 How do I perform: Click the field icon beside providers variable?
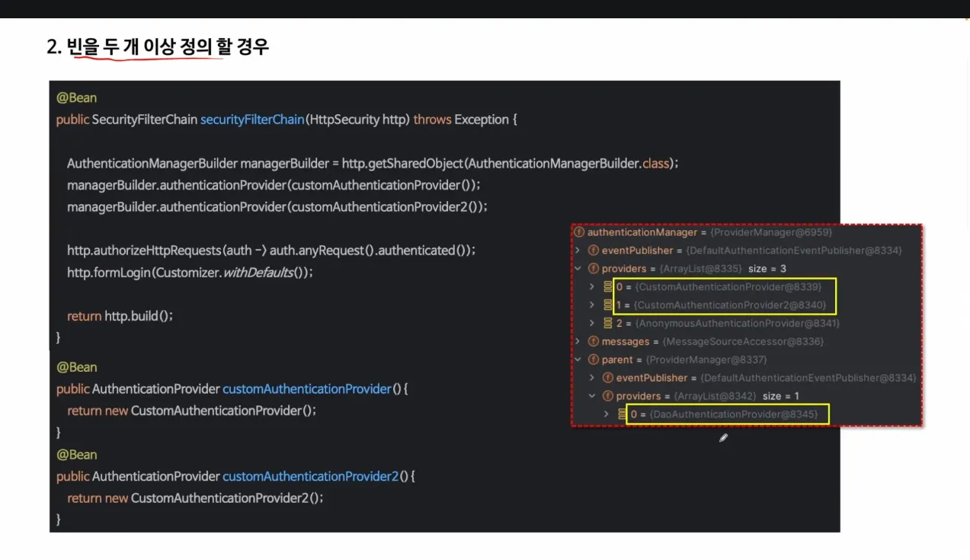pos(593,268)
